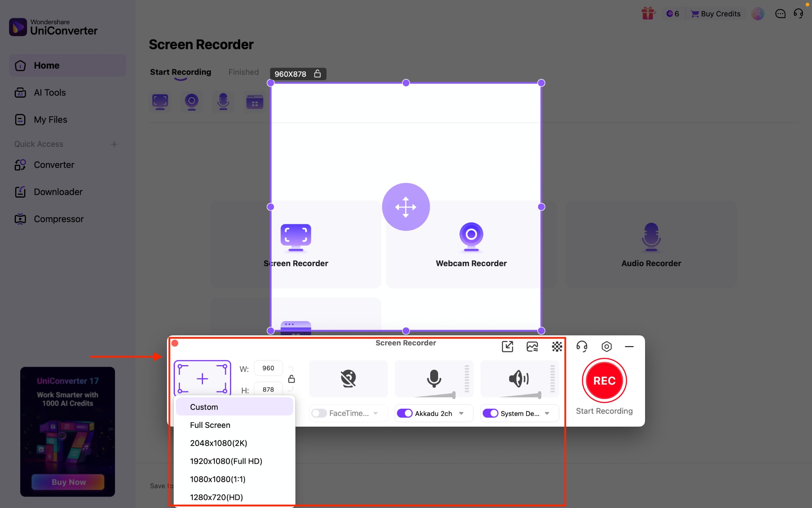Screen dimensions: 812x508
Task: Expand the FaceTime camera dropdown arrow
Action: click(375, 413)
